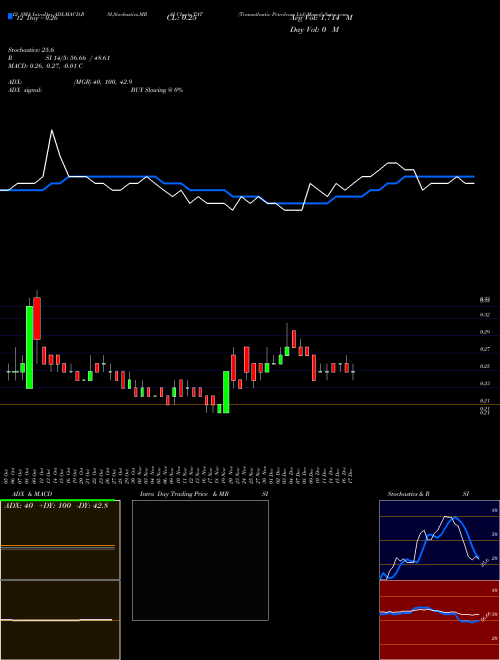This screenshot has height=660, width=500.
Task: Click the white line's tall spike peak
Action: pyautogui.click(x=52, y=130)
